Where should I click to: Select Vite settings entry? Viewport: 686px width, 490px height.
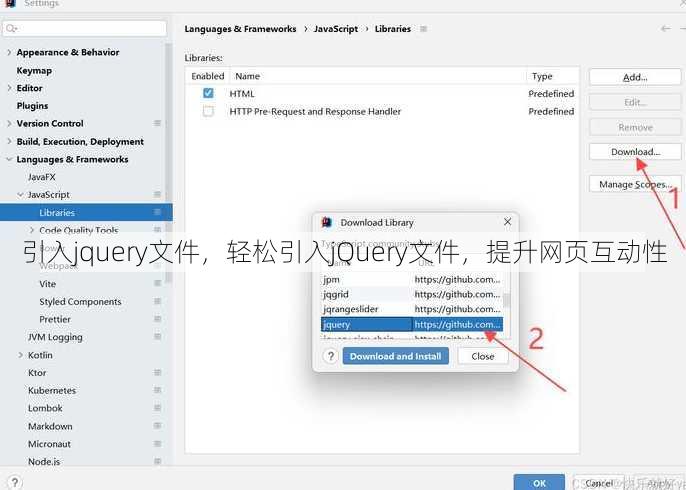click(x=47, y=284)
